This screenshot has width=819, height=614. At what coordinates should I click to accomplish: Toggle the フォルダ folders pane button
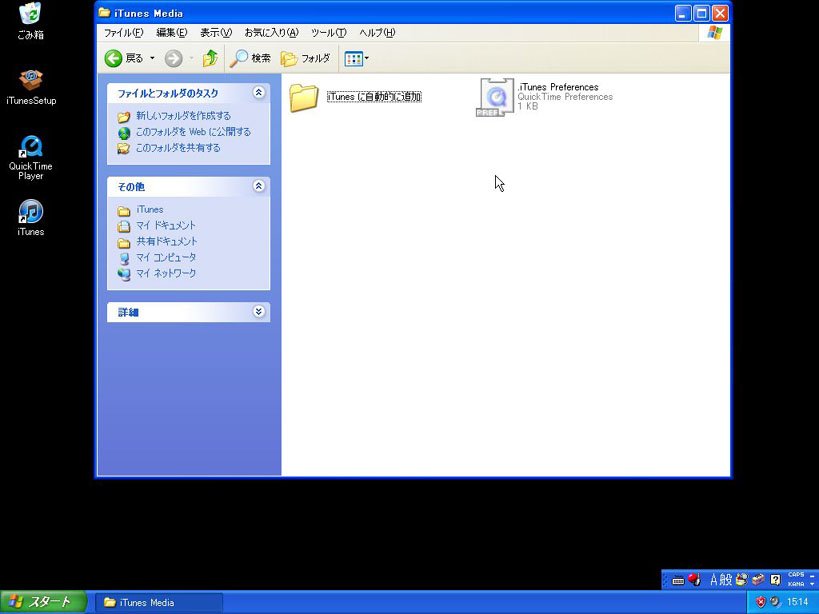[306, 58]
